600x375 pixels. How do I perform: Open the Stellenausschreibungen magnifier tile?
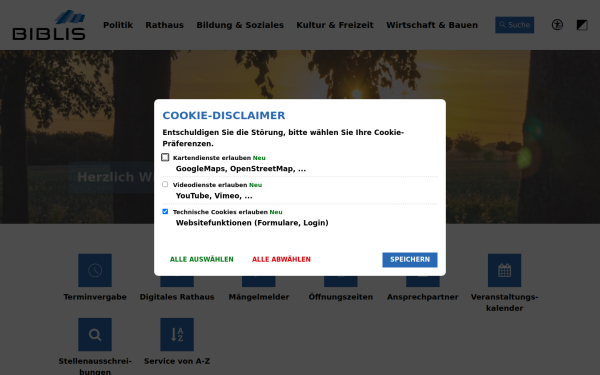click(x=95, y=334)
